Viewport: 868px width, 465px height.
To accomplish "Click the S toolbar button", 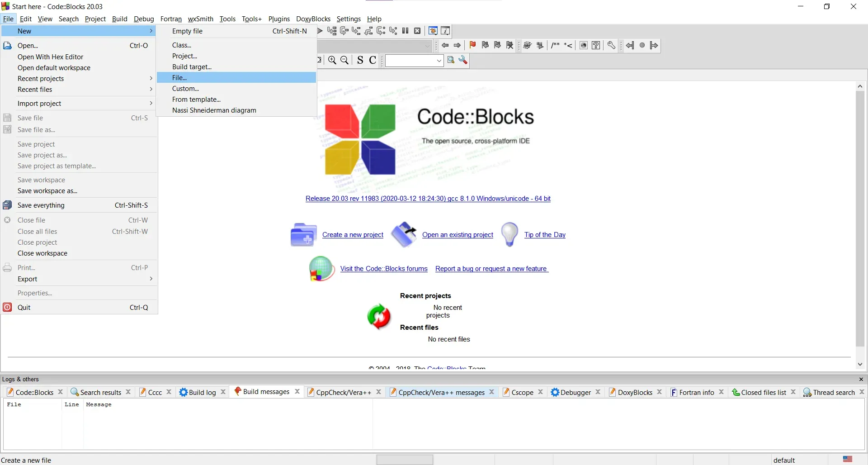I will [x=360, y=60].
